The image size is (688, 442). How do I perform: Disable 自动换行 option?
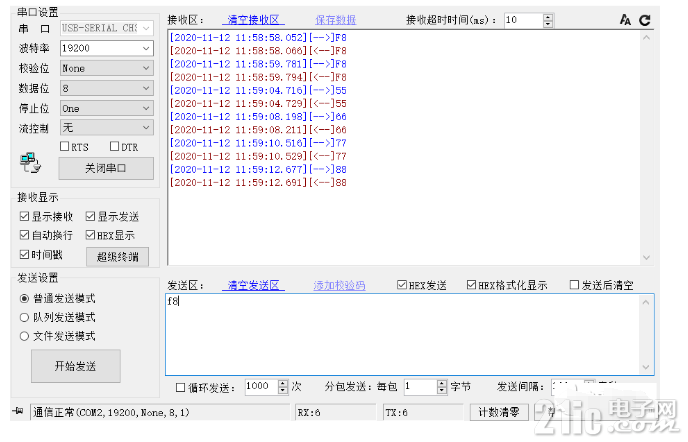pos(25,235)
